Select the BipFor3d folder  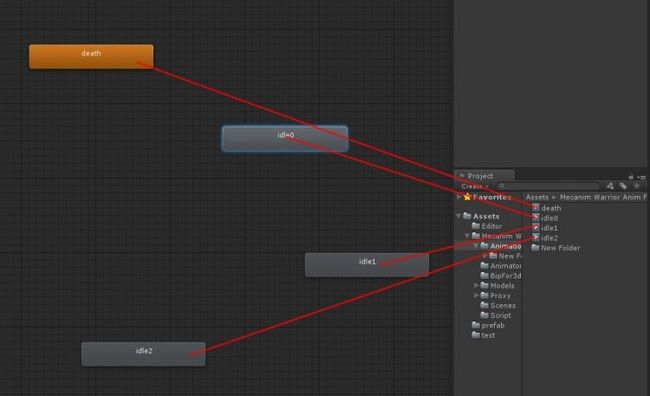pos(501,276)
